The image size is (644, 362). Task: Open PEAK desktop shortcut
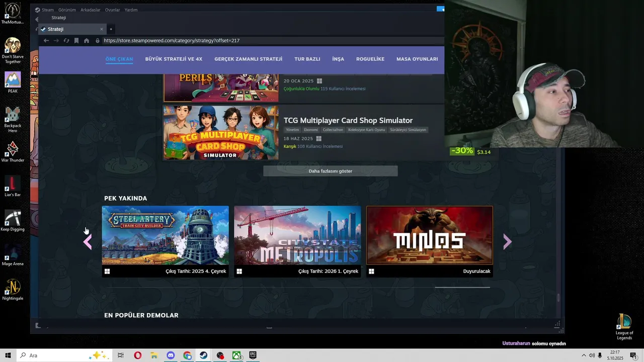(13, 82)
